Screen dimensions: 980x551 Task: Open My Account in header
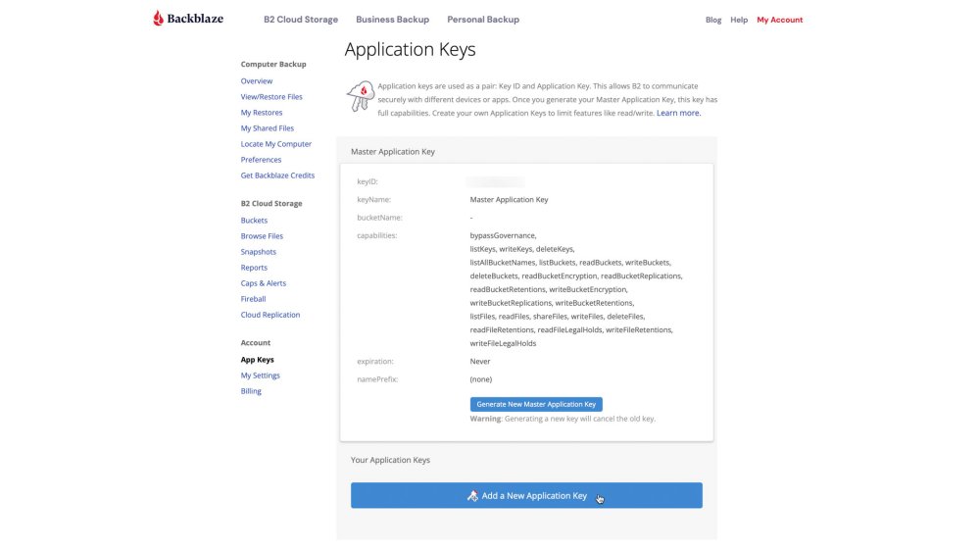[x=780, y=20]
